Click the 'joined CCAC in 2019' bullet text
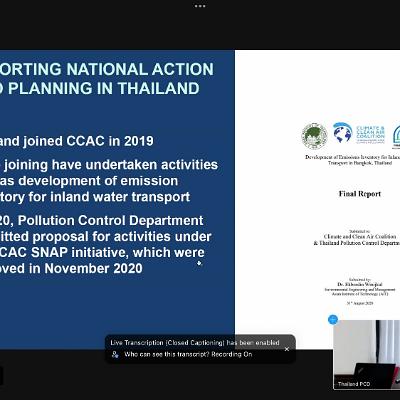 pyautogui.click(x=88, y=141)
